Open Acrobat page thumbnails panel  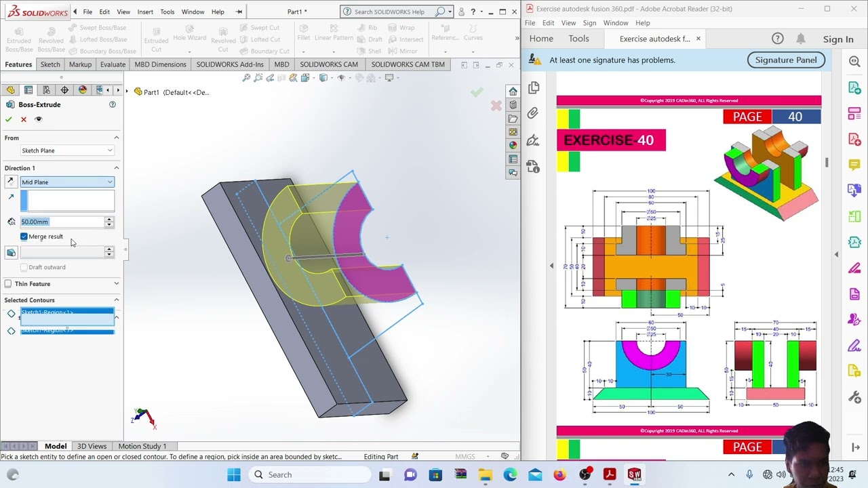pyautogui.click(x=533, y=87)
